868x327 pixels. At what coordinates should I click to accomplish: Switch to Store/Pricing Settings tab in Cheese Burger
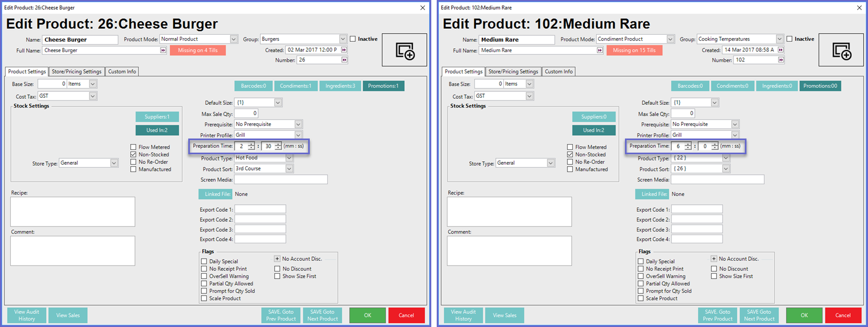pos(76,72)
